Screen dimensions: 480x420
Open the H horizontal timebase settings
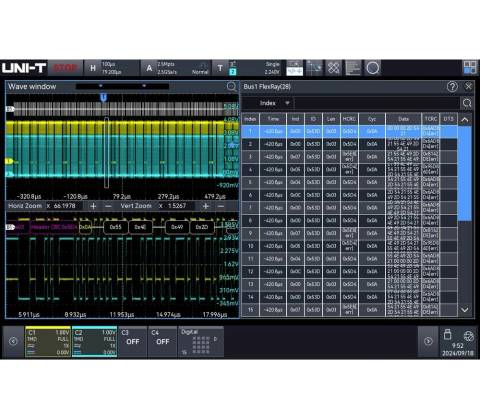click(x=112, y=68)
